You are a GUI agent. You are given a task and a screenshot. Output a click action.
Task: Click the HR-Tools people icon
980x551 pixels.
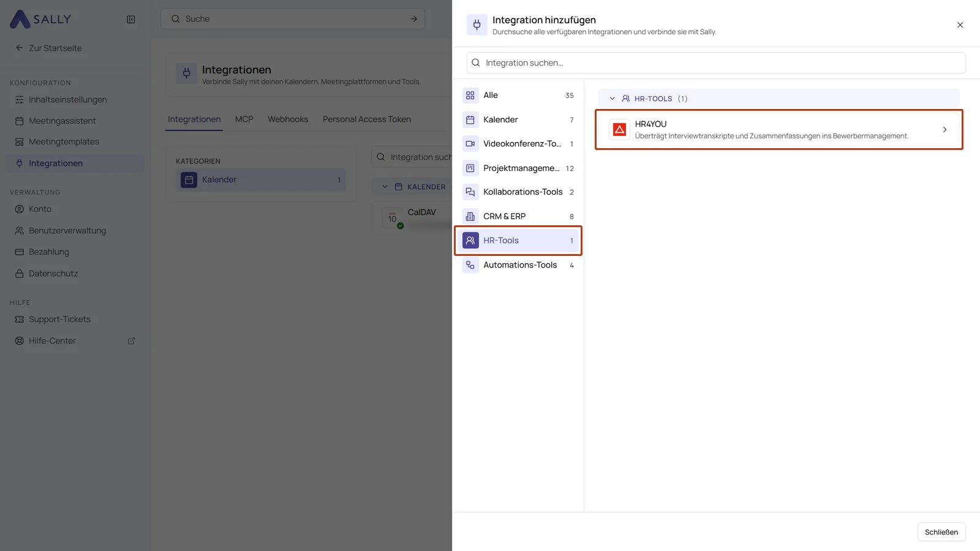470,241
